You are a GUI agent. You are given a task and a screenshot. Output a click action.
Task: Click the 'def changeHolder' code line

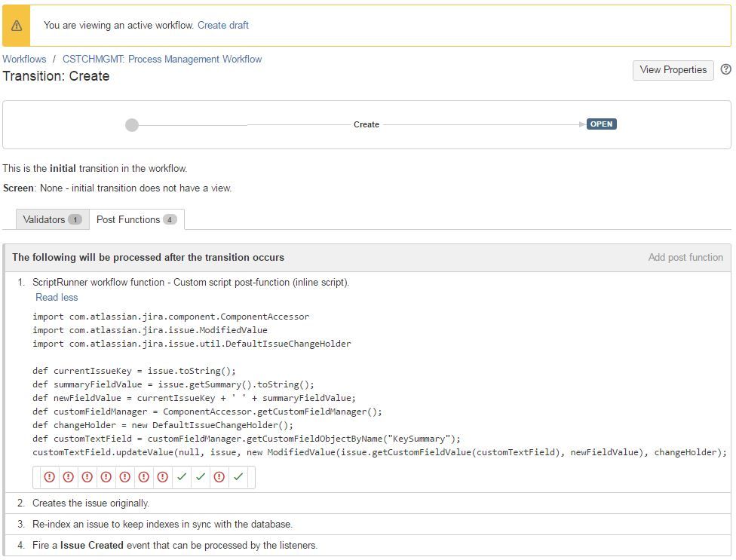coord(163,425)
